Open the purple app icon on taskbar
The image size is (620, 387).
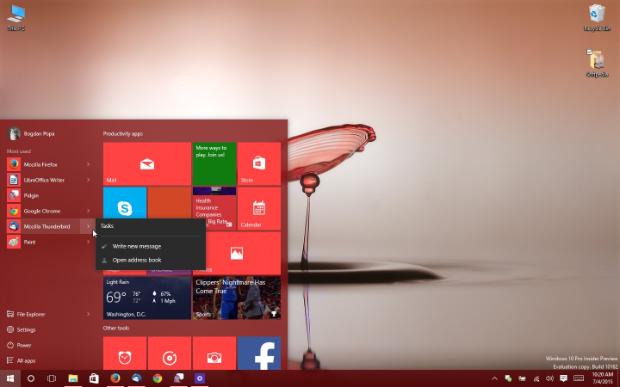(200, 379)
